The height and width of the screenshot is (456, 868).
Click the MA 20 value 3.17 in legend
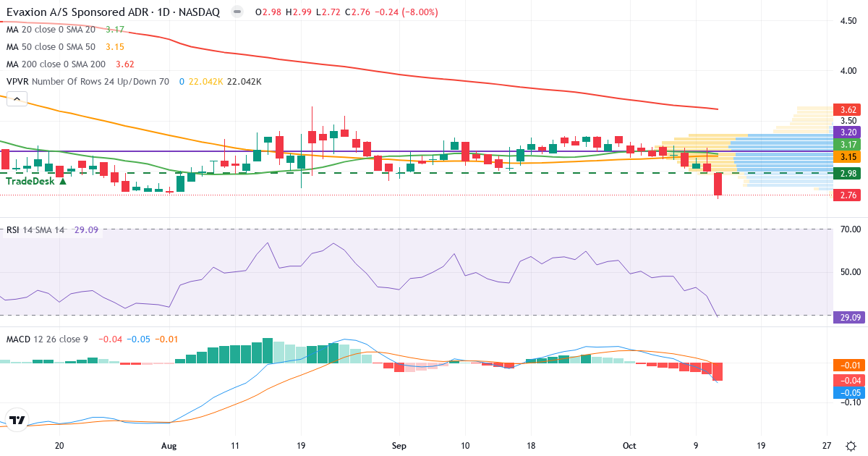pyautogui.click(x=115, y=30)
